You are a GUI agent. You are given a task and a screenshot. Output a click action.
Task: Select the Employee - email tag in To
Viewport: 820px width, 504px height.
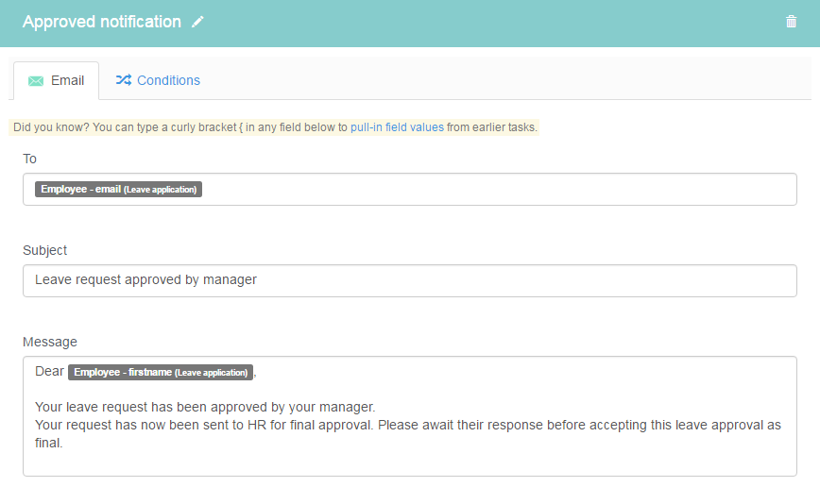point(118,189)
